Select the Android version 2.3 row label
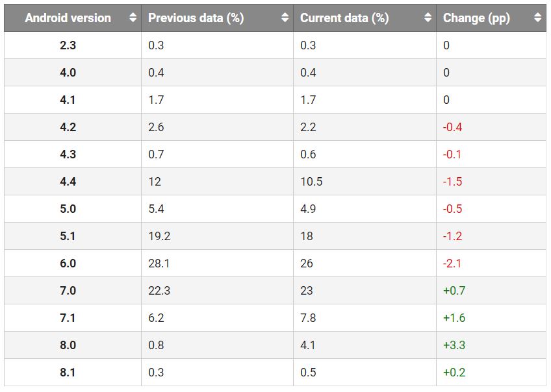Screen dimensions: 551x392 coord(68,45)
